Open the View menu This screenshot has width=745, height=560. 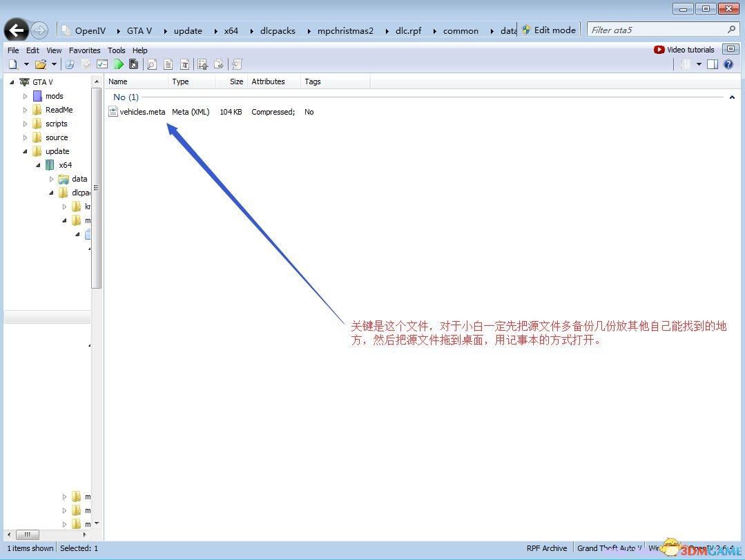coord(54,50)
